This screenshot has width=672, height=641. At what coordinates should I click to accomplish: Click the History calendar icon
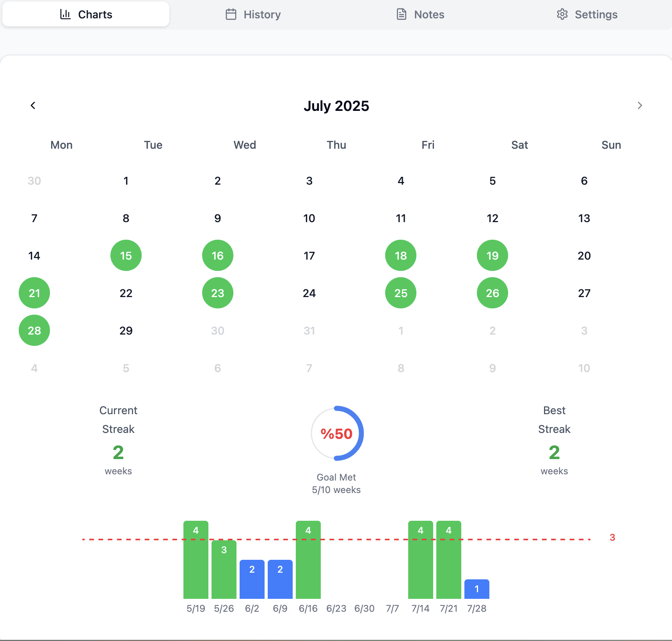(x=231, y=14)
